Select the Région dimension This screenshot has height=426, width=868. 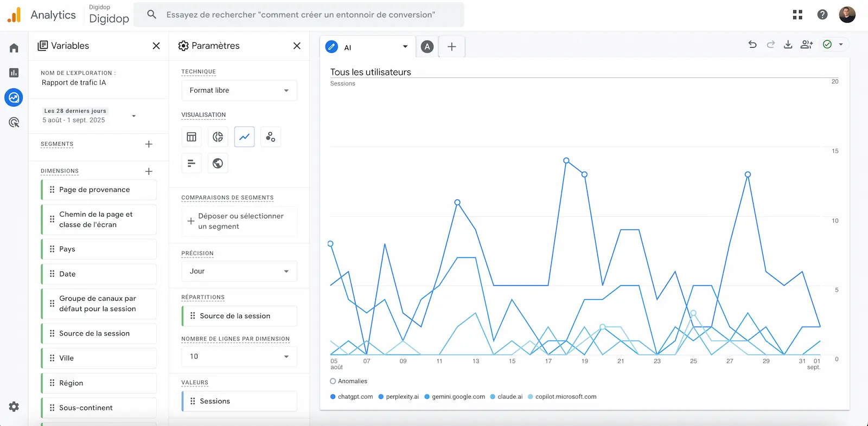(x=99, y=383)
